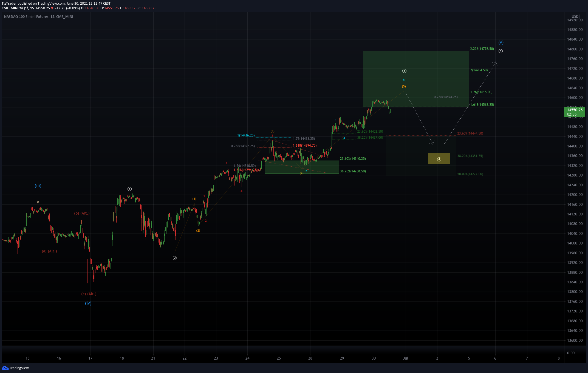Click the 23.60%(14452.50) retracement label
Viewport: 588px width, 373px height.
[x=370, y=132]
